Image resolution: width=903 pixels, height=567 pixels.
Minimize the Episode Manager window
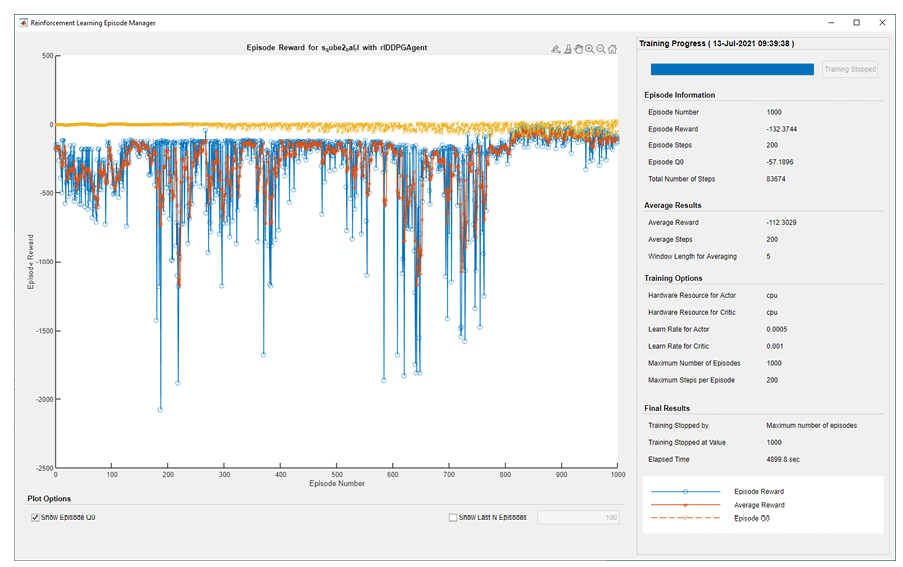(x=829, y=21)
